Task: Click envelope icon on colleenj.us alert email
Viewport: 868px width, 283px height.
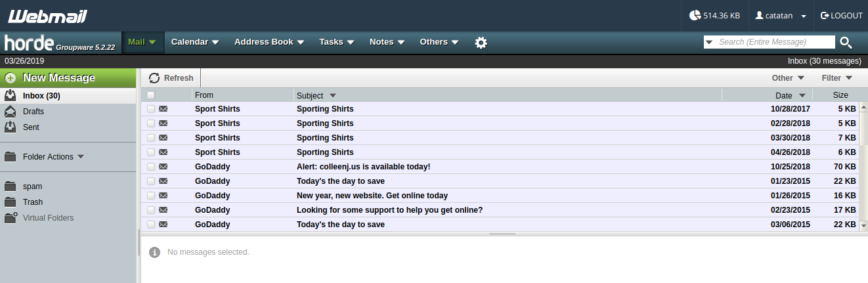Action: (163, 167)
